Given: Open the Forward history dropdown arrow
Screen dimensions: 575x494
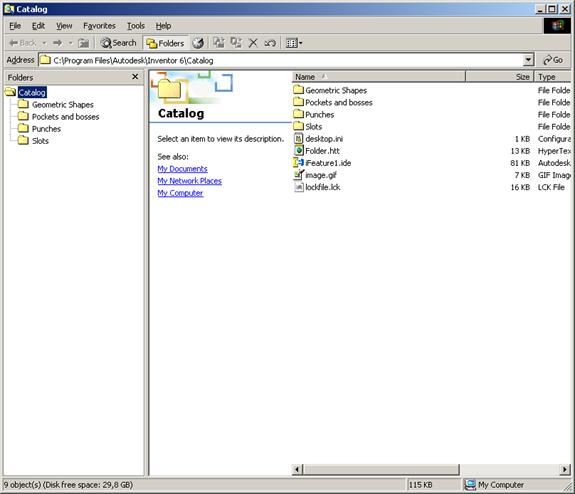Looking at the screenshot, I should (x=70, y=43).
